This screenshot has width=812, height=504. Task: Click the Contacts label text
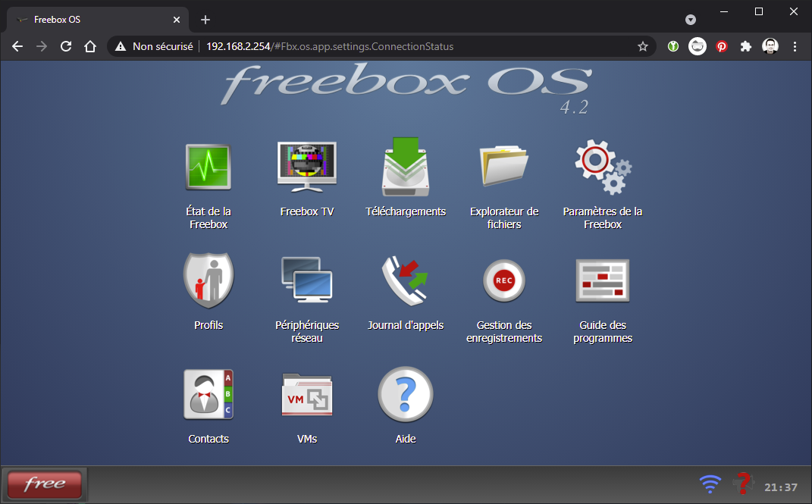point(208,440)
